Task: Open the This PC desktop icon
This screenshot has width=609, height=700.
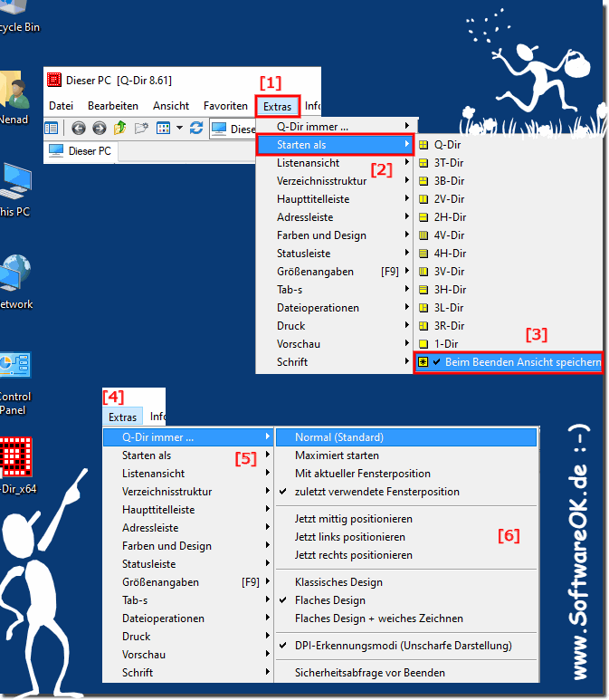Action: [x=15, y=190]
